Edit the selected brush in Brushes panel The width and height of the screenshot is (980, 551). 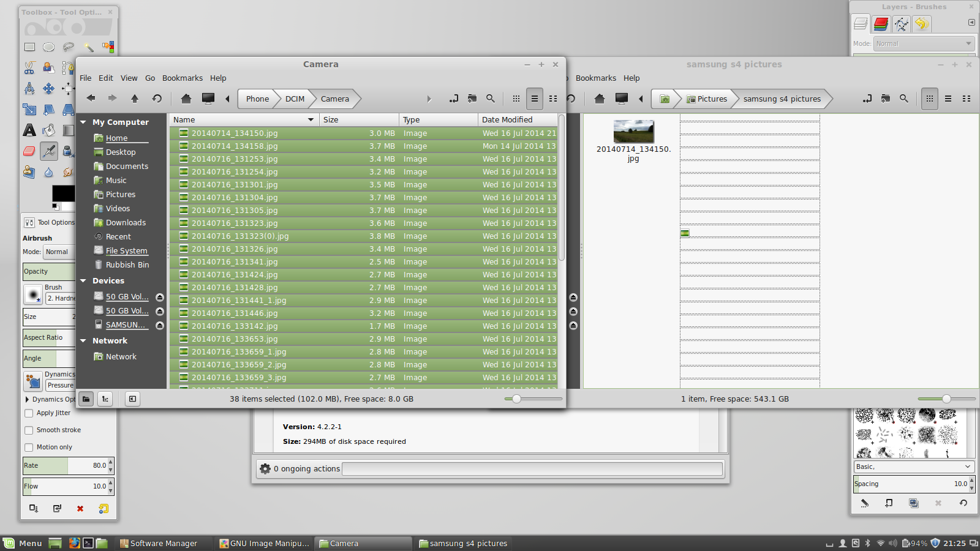coord(865,503)
